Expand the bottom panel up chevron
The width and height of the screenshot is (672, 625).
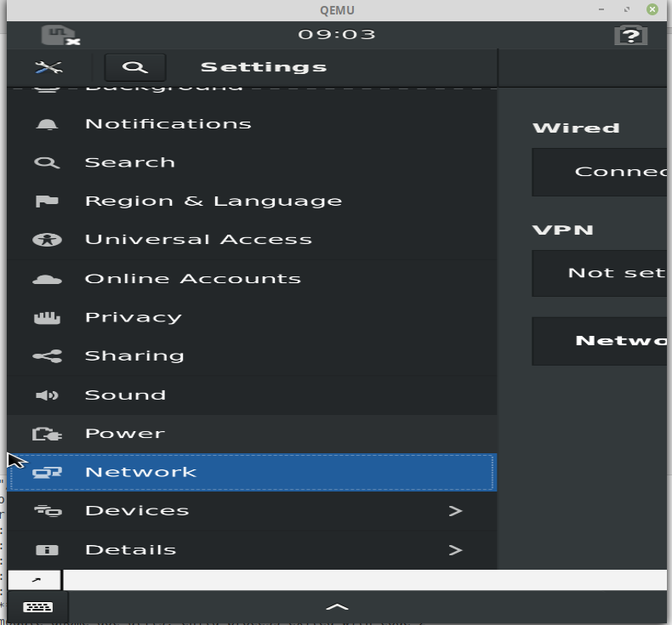338,606
